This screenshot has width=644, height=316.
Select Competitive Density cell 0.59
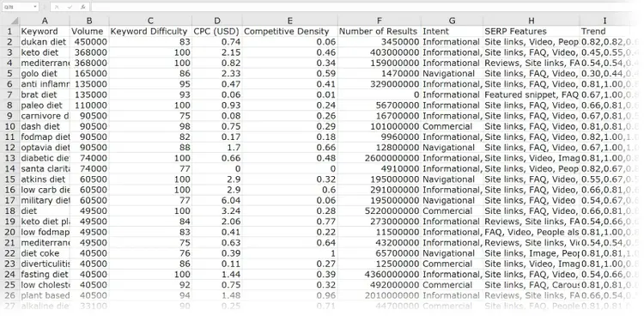coord(290,74)
